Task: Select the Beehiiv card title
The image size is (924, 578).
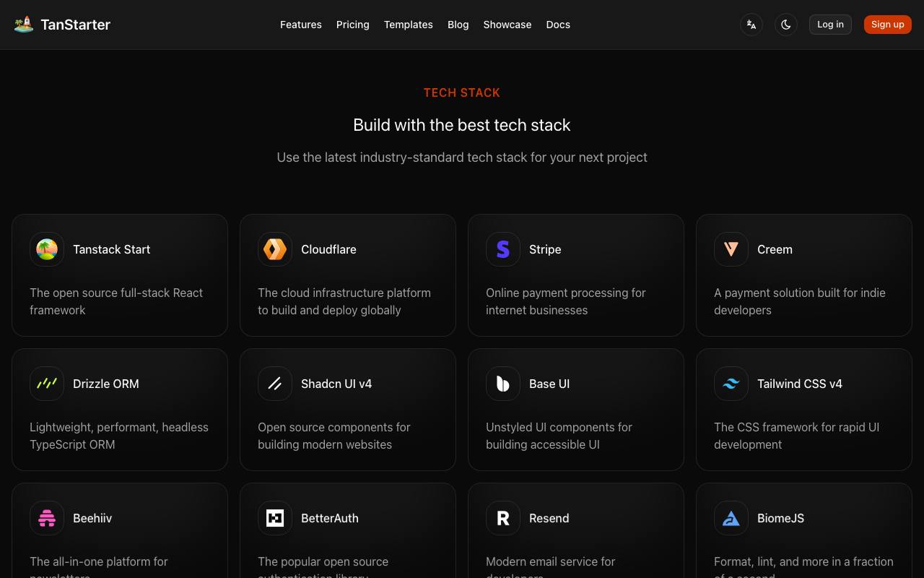Action: [x=92, y=518]
